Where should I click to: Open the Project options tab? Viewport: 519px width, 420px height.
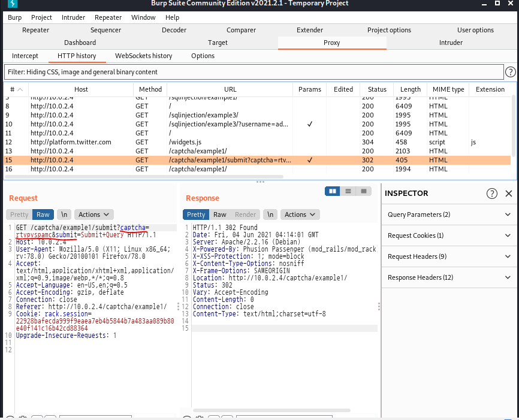(389, 30)
